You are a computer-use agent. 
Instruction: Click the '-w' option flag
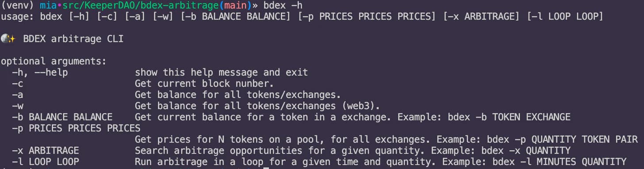18,106
